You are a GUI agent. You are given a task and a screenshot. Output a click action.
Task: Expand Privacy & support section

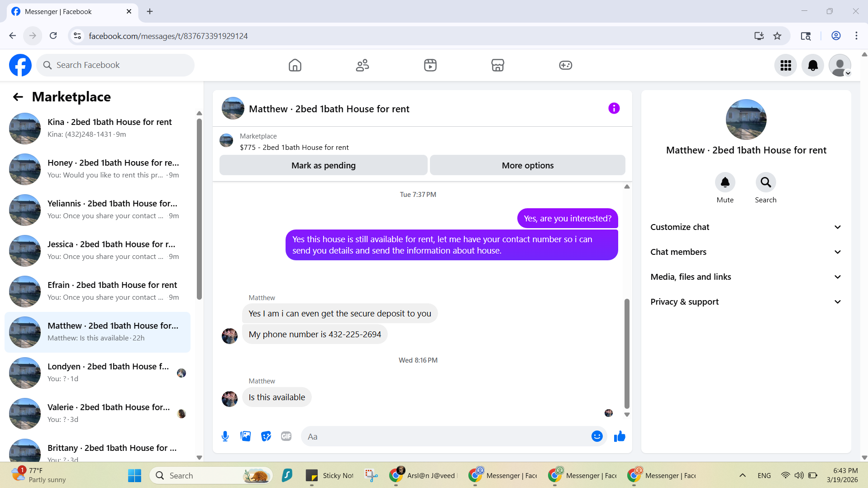coord(746,301)
